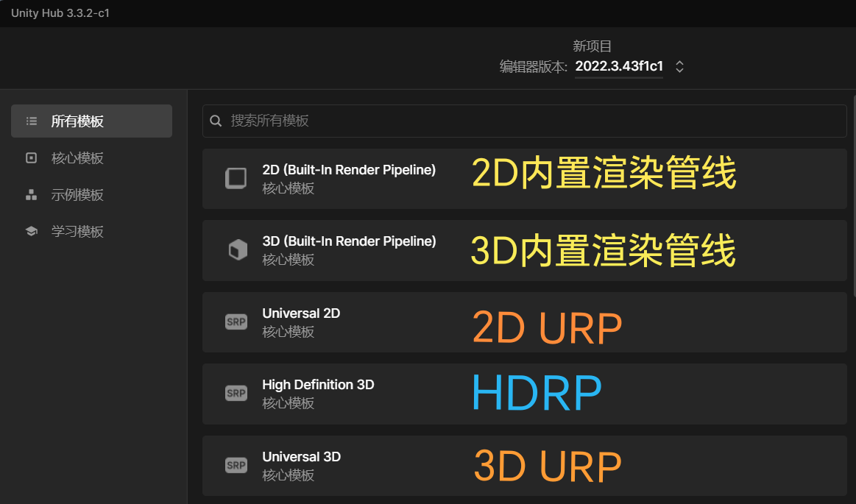Click the SRP icon for Universal 2D
This screenshot has height=504, width=856.
pyautogui.click(x=236, y=322)
